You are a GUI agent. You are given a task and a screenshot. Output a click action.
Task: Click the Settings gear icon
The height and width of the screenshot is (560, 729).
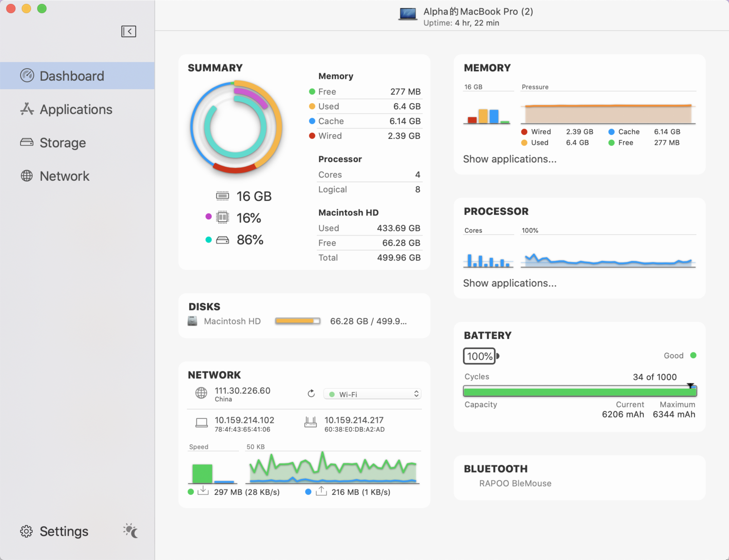click(x=26, y=531)
